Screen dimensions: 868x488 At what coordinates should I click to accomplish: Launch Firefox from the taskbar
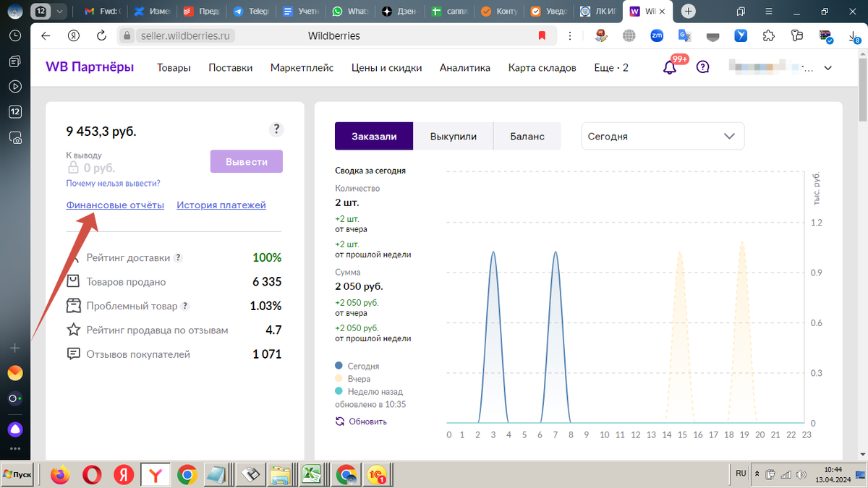pos(60,474)
